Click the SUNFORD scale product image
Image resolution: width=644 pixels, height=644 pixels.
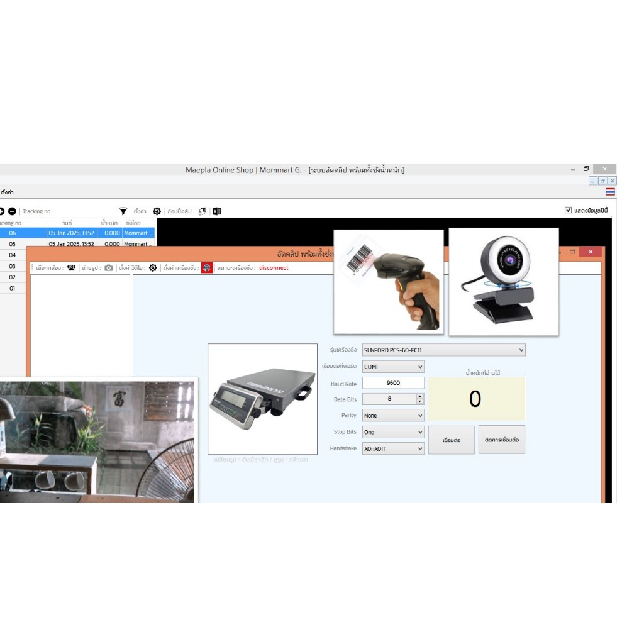click(x=262, y=399)
